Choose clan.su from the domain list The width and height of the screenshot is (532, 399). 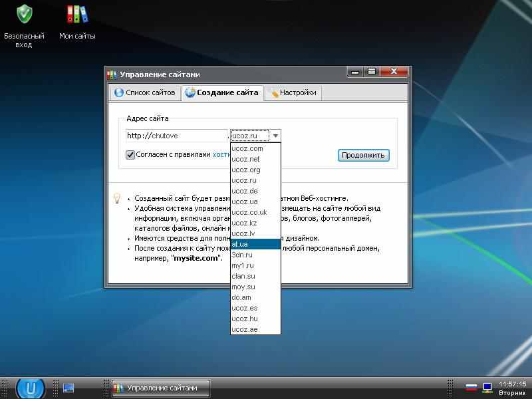[255, 276]
